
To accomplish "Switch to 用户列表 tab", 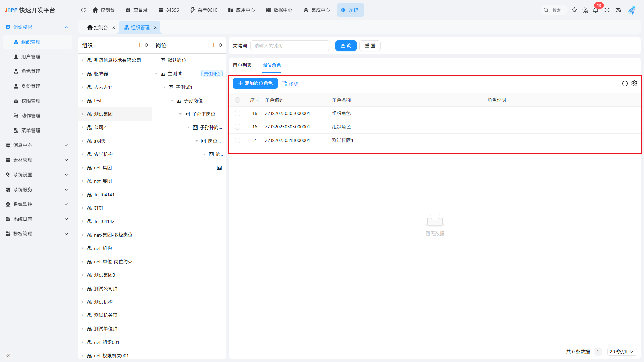I will coord(242,65).
